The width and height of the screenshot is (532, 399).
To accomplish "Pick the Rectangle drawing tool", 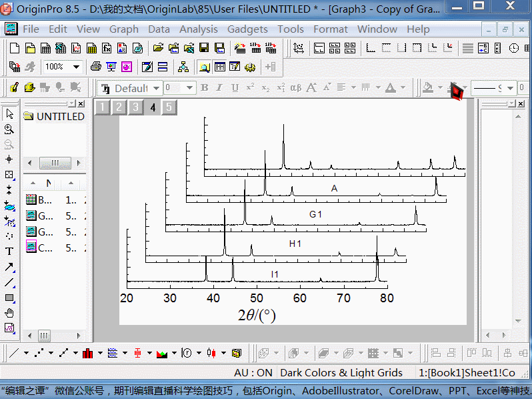I will pos(9,298).
